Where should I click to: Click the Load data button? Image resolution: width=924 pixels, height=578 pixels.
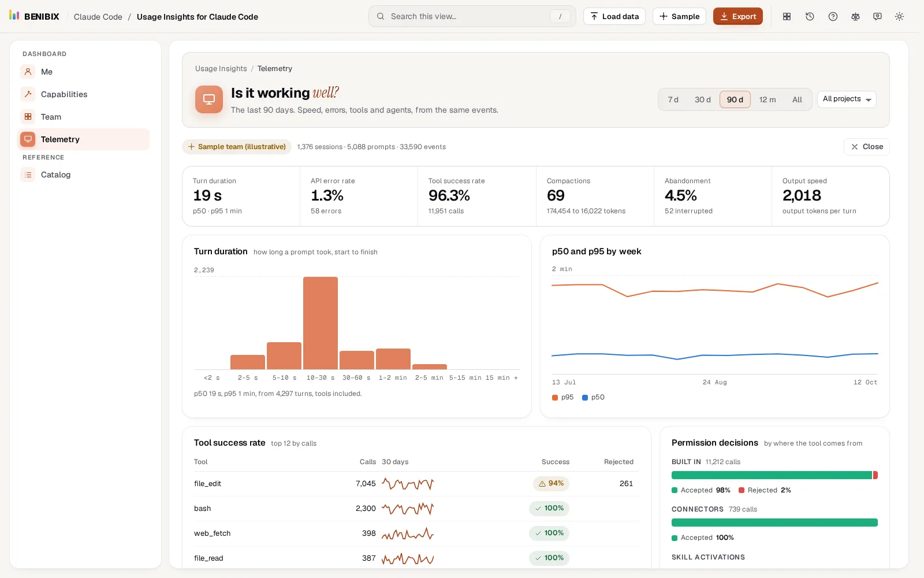(614, 16)
